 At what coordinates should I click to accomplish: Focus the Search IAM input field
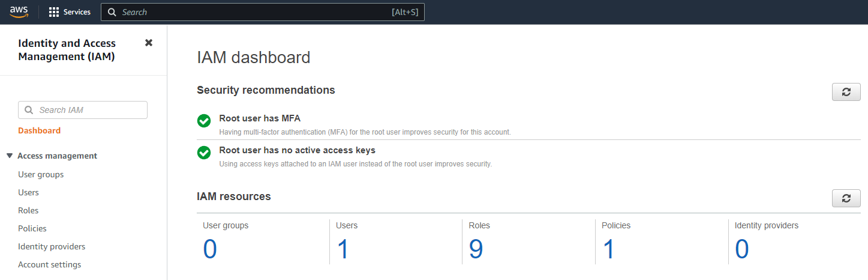83,110
